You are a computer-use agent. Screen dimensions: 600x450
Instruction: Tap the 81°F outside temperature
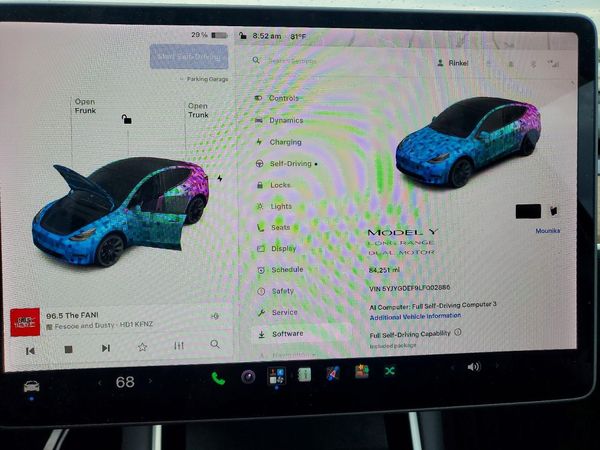tap(298, 37)
